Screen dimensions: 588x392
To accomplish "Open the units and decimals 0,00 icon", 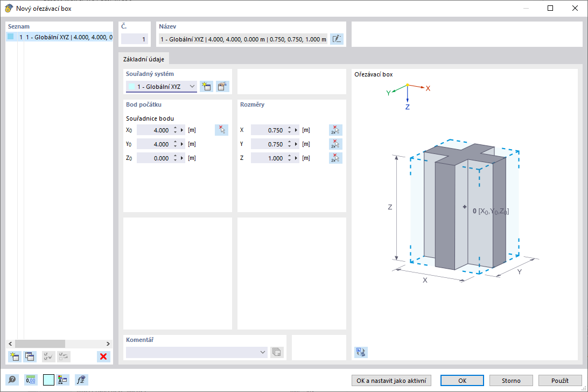I will click(x=31, y=380).
